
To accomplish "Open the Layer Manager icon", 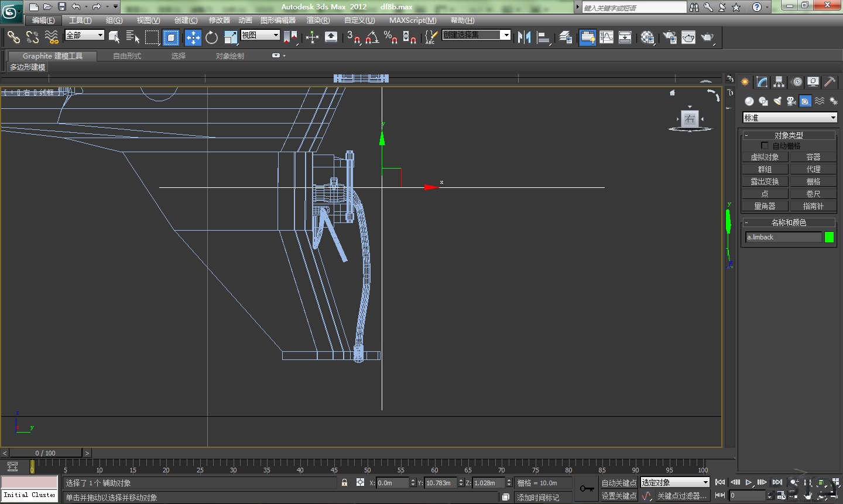I will click(x=566, y=37).
